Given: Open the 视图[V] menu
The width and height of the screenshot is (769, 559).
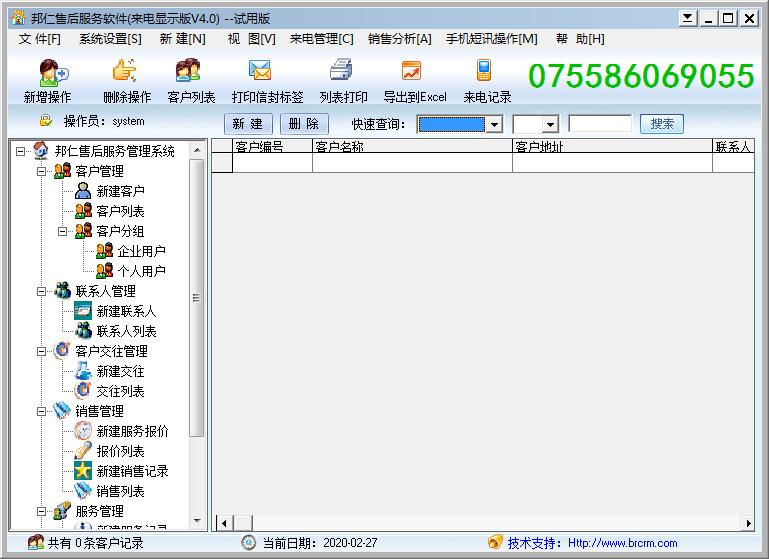Looking at the screenshot, I should pos(252,39).
